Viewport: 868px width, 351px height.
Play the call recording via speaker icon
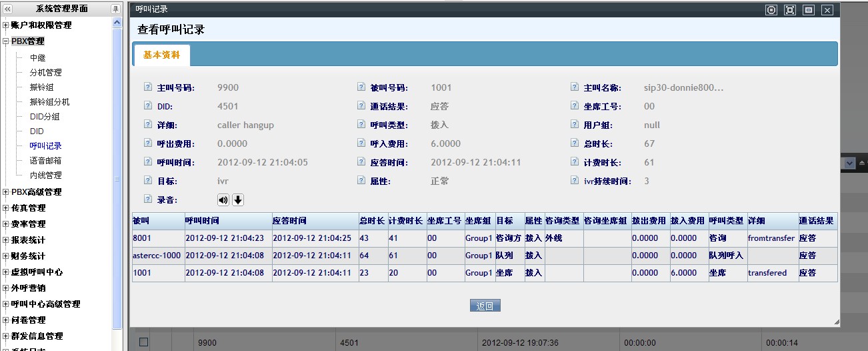click(223, 200)
